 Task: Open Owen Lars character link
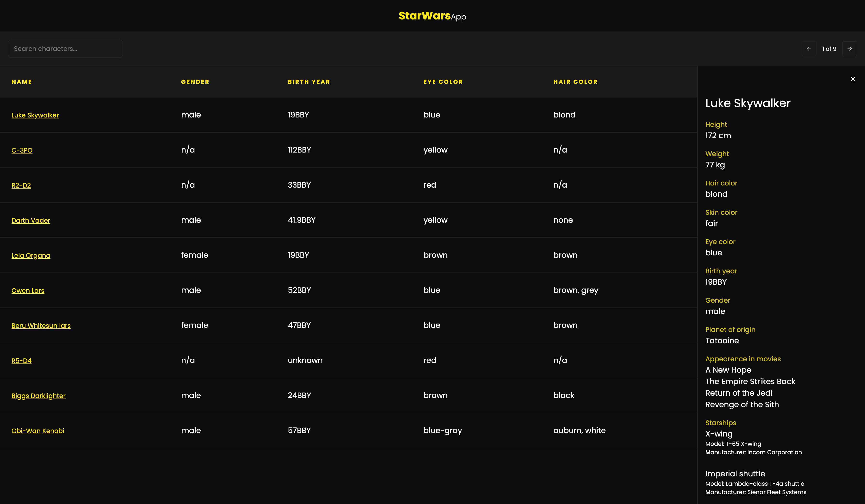(28, 291)
